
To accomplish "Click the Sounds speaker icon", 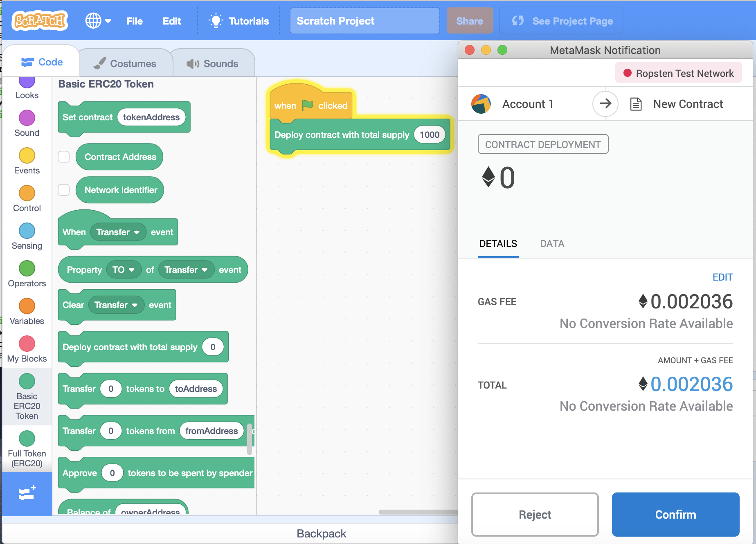I will [193, 63].
